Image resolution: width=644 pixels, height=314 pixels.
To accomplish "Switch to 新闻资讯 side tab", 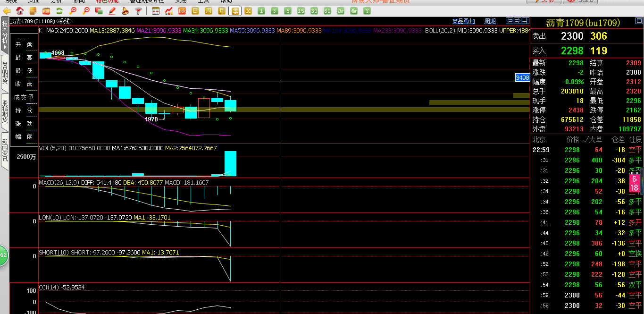I will (5, 152).
